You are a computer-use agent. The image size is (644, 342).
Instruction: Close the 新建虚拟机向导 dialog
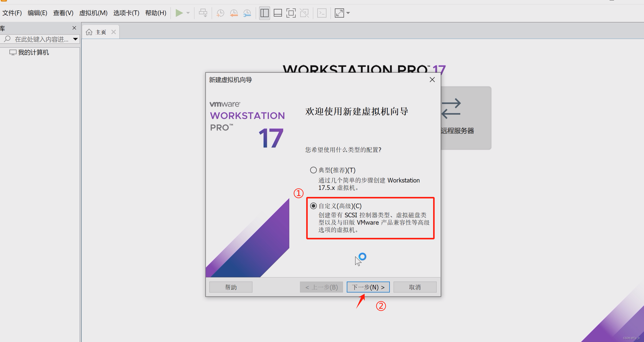pyautogui.click(x=432, y=80)
